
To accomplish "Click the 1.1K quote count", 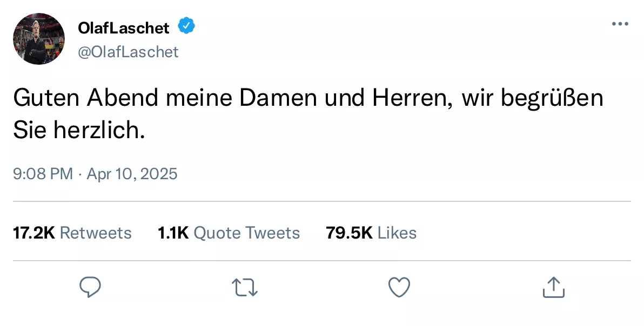I will (173, 233).
